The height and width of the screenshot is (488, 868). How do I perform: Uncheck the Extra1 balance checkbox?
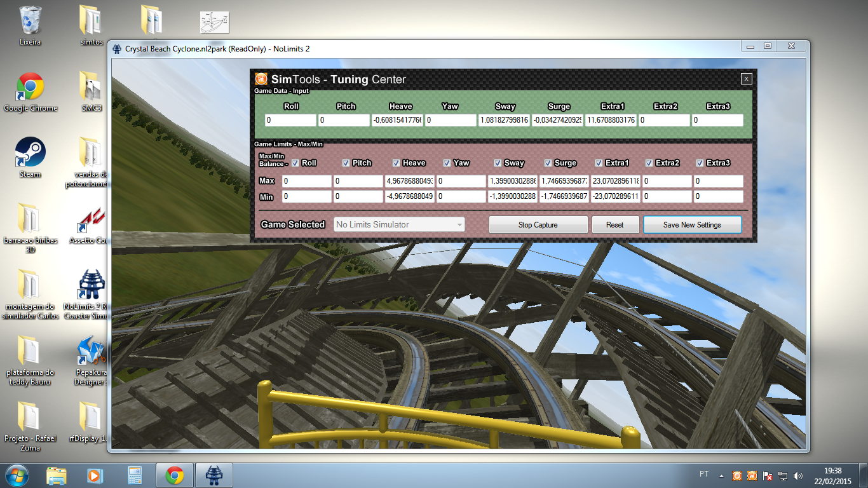click(599, 163)
